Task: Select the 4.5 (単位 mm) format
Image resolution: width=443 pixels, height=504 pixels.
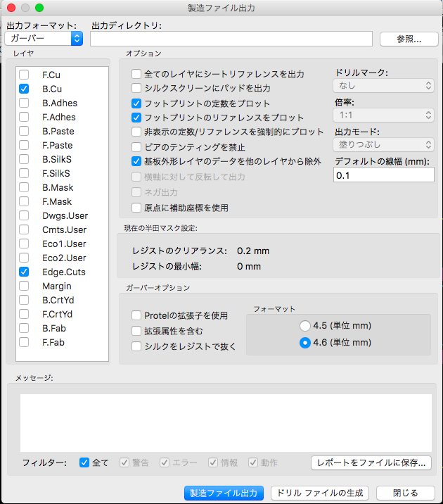Action: 305,326
